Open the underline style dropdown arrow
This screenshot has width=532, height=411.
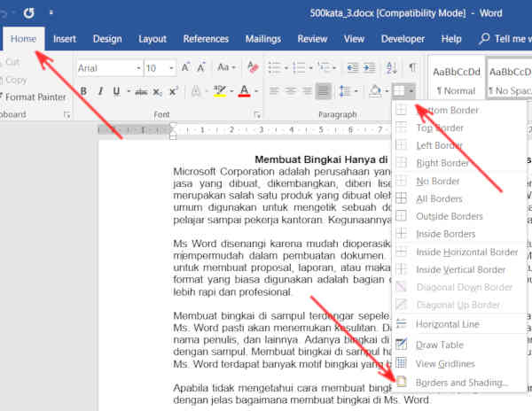click(129, 91)
